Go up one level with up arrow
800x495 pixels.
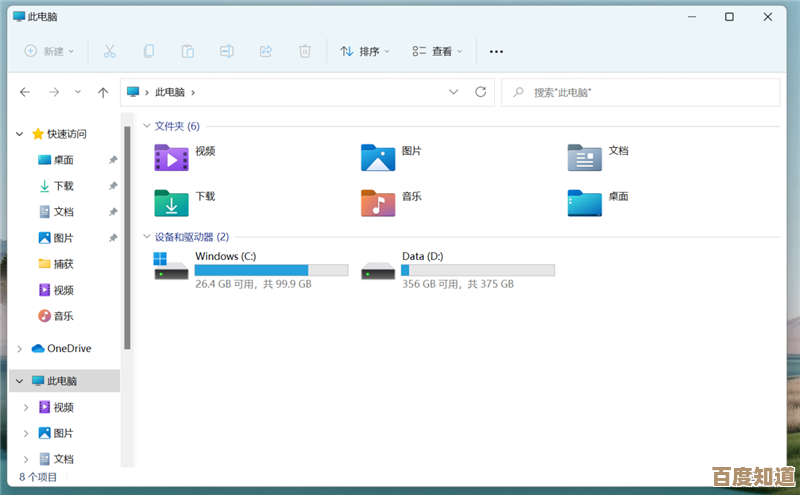pyautogui.click(x=103, y=92)
